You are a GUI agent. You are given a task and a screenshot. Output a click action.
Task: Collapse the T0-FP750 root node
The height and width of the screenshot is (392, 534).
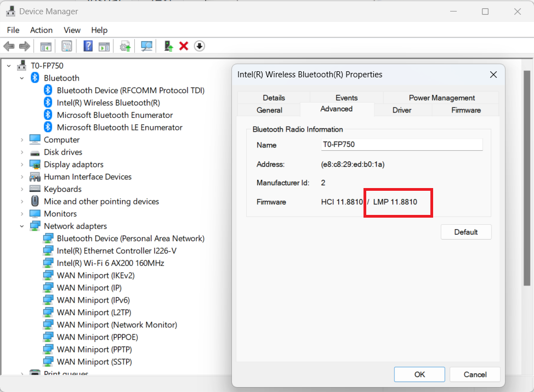(9, 66)
